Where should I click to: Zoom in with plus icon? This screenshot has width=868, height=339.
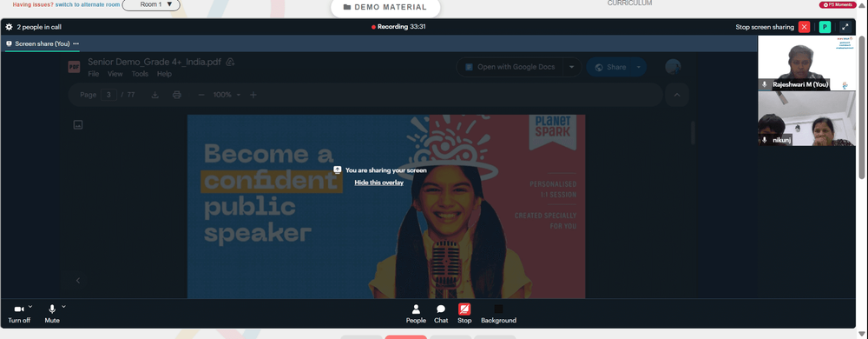click(x=253, y=95)
